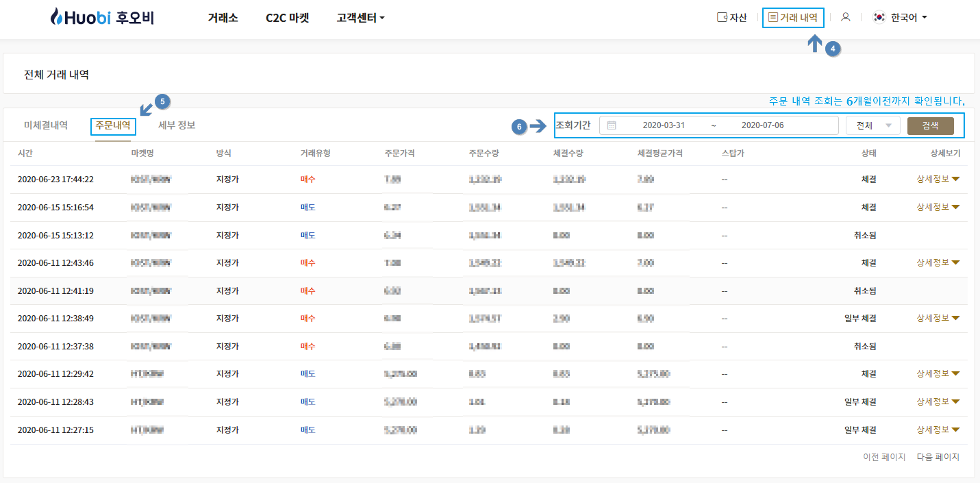Switch to 주문내역 tab
The width and height of the screenshot is (980, 483).
pyautogui.click(x=113, y=126)
